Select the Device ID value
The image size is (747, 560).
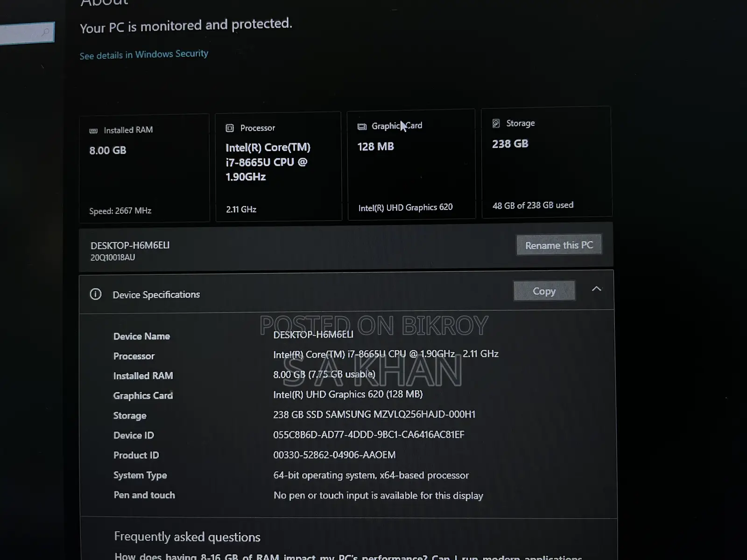tap(369, 434)
